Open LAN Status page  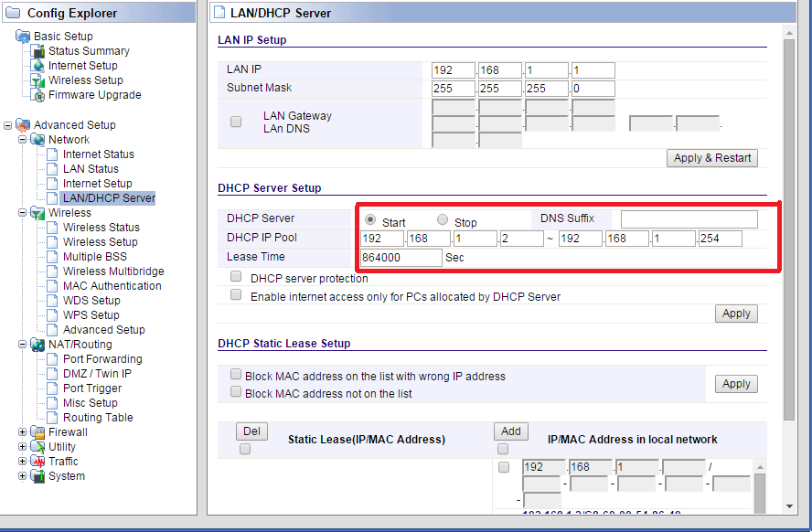91,169
